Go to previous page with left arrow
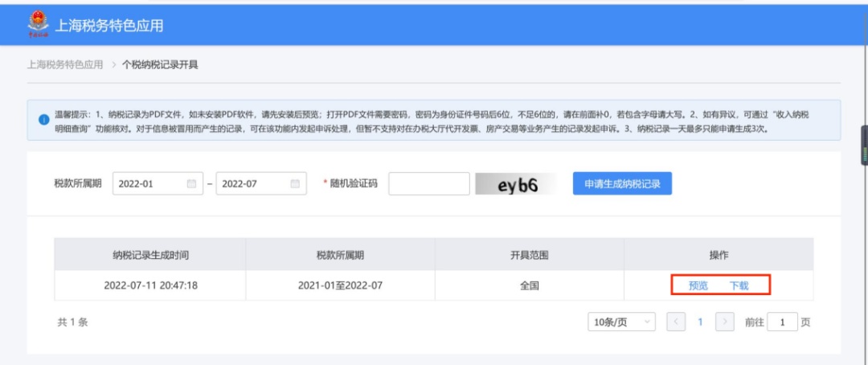The height and width of the screenshot is (365, 868). coord(677,322)
